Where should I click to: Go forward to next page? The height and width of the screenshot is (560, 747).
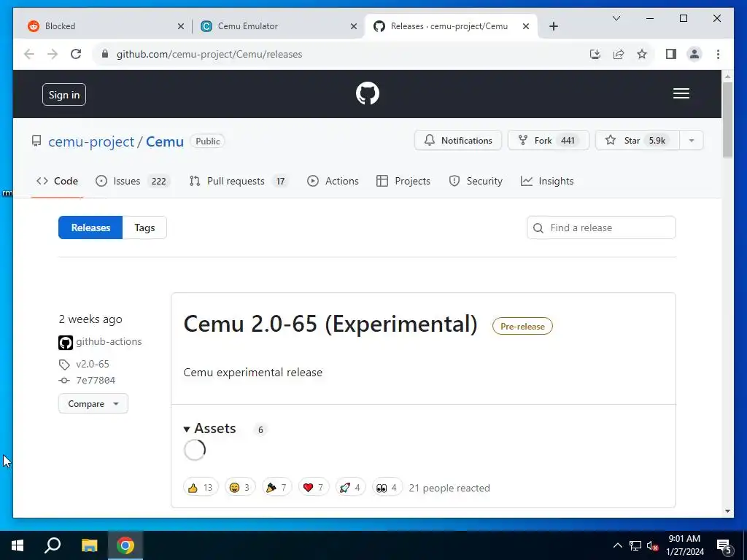[53, 54]
